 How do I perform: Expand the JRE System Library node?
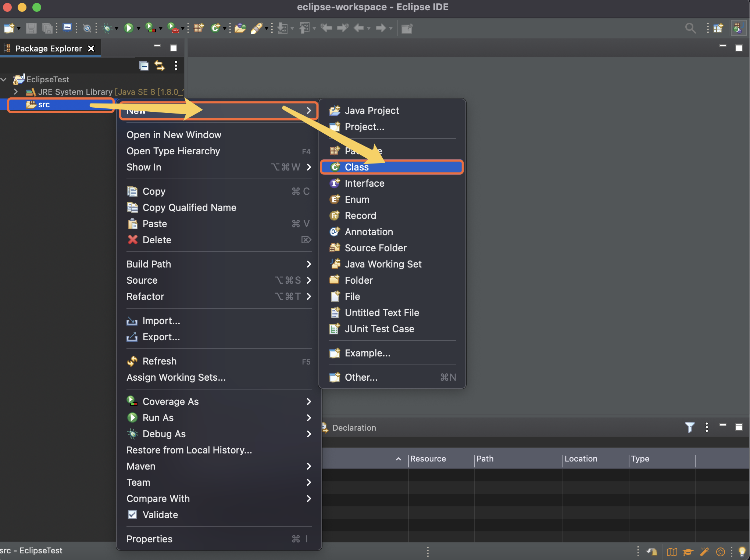16,91
